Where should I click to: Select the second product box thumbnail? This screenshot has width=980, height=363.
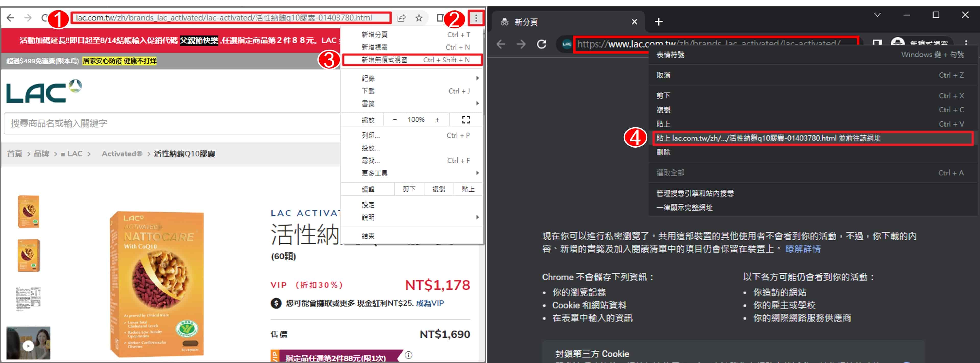tap(29, 255)
